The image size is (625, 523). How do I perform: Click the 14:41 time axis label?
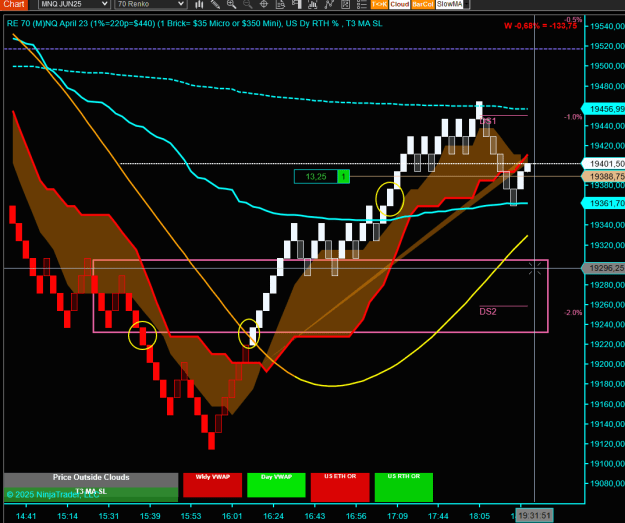(x=26, y=516)
